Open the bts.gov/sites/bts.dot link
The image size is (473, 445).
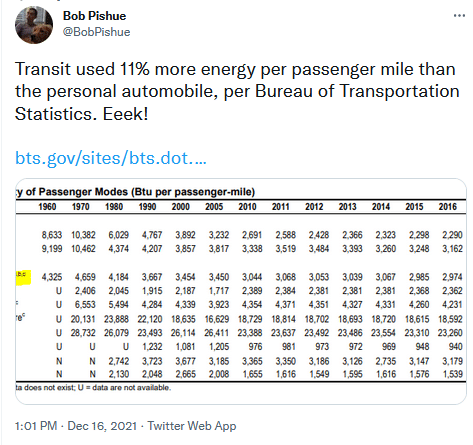(x=111, y=158)
